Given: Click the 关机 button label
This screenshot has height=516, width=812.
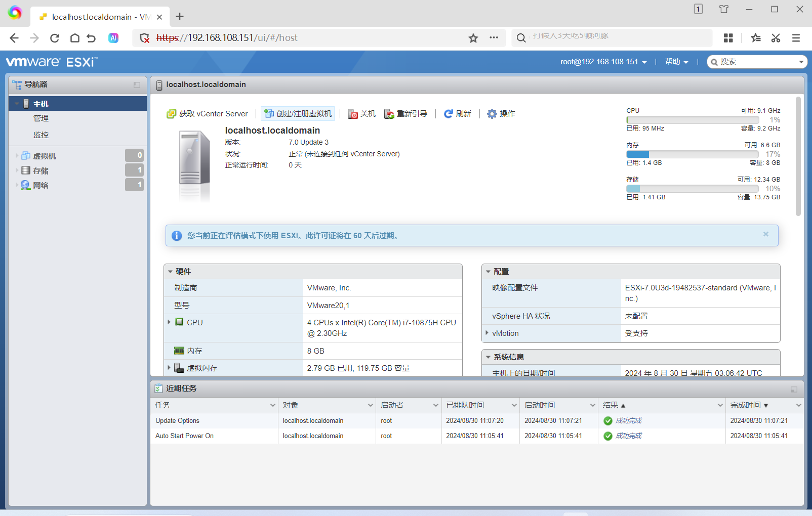Looking at the screenshot, I should click(368, 114).
